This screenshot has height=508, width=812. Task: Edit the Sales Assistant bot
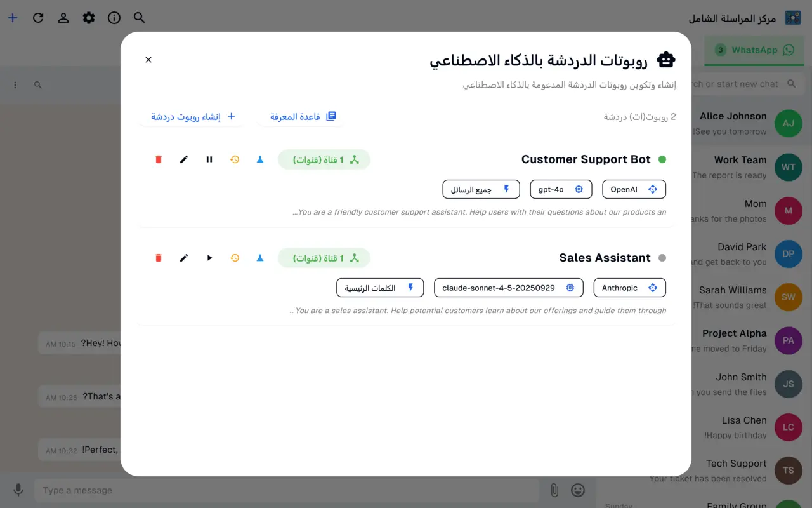pyautogui.click(x=184, y=258)
